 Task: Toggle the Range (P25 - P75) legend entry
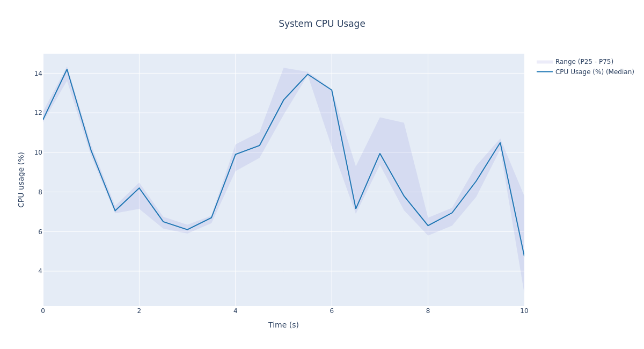[x=584, y=62]
